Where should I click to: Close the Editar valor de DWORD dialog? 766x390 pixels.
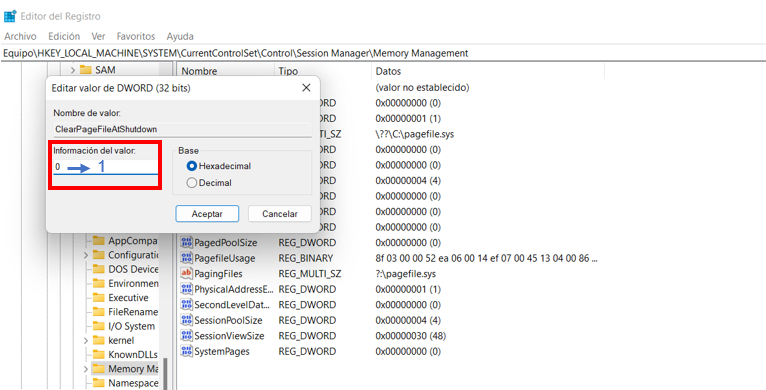(306, 88)
